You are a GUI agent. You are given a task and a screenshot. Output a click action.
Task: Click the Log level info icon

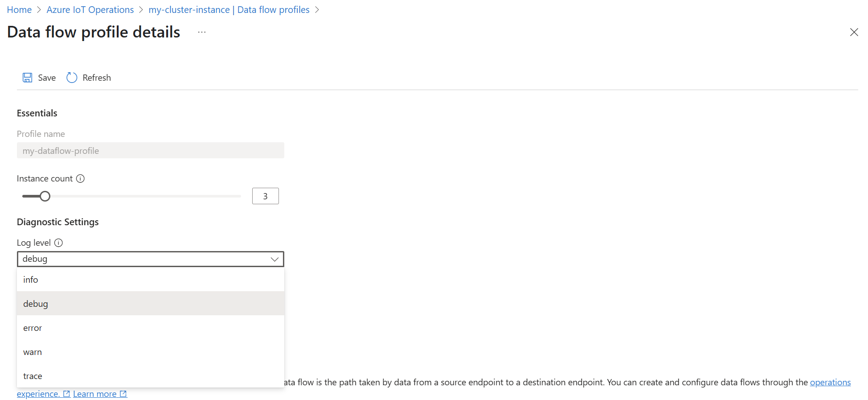58,243
